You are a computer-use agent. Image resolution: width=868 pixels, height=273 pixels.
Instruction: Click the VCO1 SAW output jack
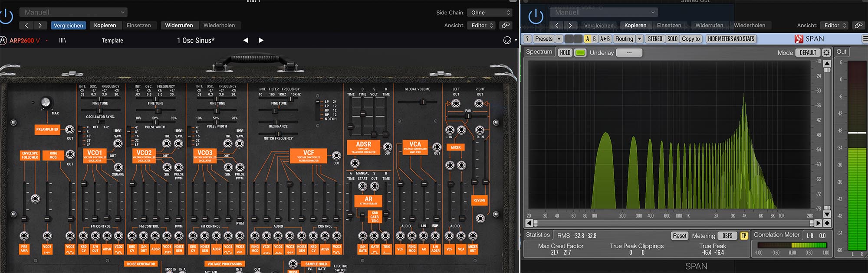pos(118,143)
